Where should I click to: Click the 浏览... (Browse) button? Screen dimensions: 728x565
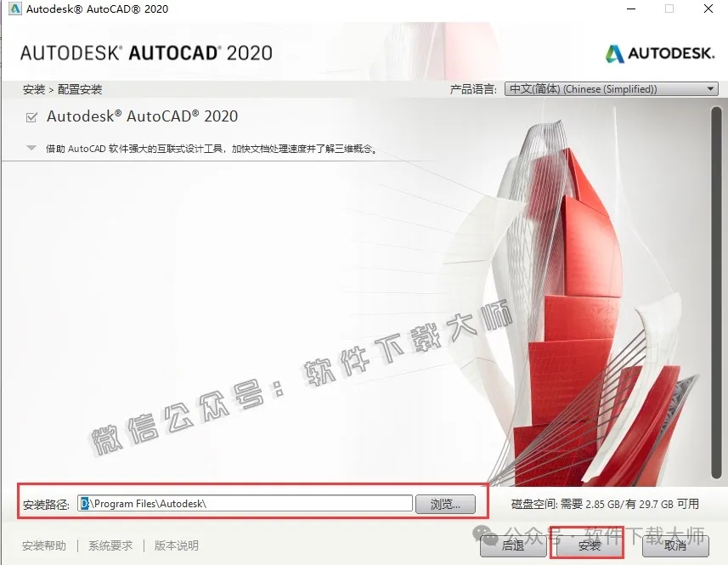tap(445, 503)
